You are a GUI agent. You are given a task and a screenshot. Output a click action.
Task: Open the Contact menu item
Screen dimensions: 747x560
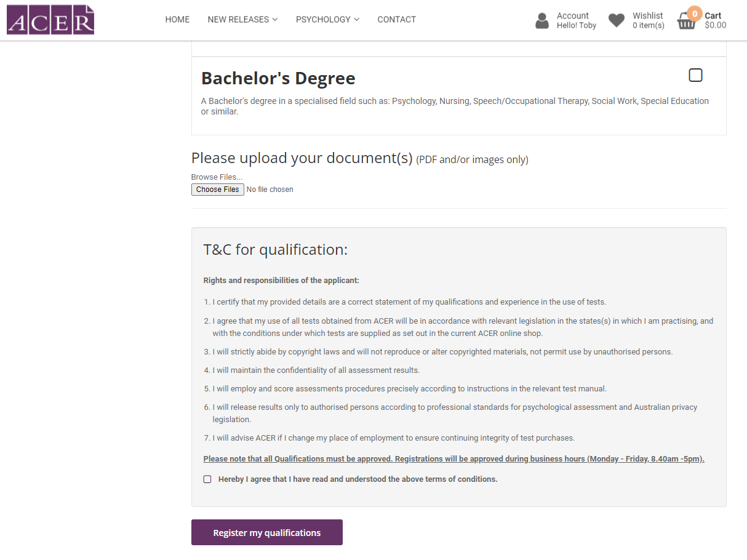[x=396, y=20]
